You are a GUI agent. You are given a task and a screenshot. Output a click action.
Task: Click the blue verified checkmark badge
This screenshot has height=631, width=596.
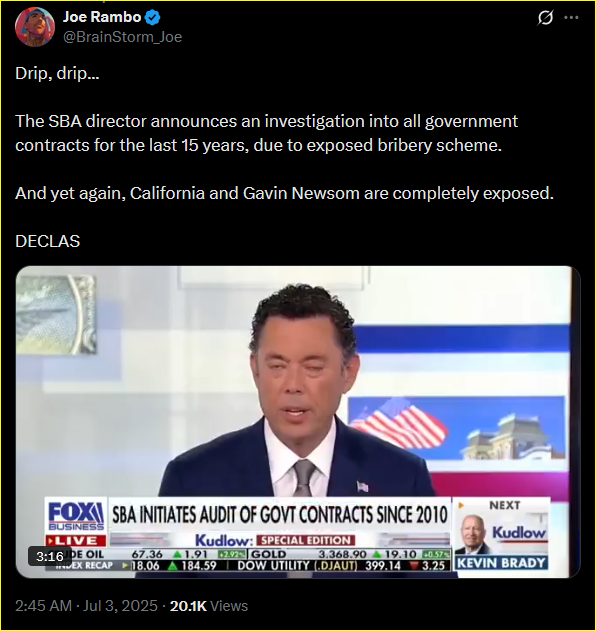click(153, 17)
